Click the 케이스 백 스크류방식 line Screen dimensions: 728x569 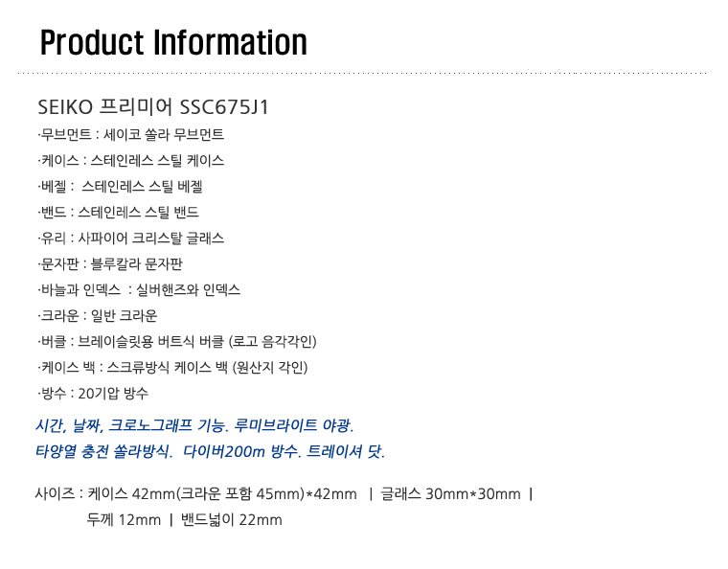coord(172,368)
